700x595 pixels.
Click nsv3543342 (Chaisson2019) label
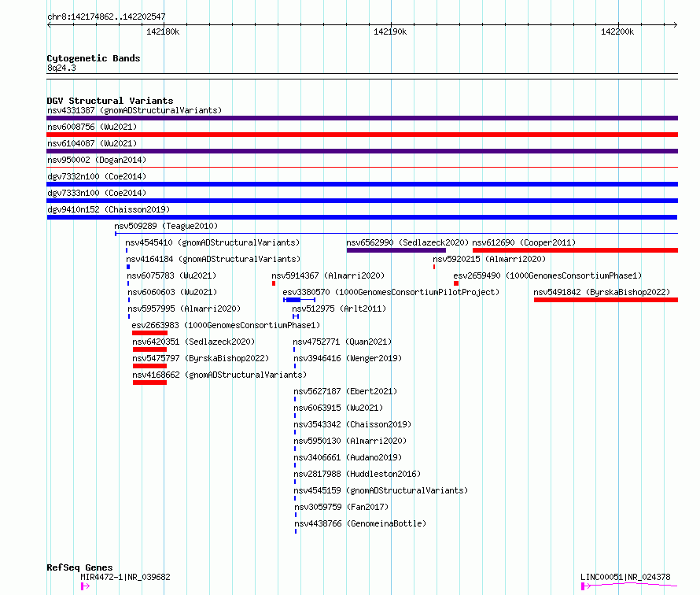coord(352,424)
